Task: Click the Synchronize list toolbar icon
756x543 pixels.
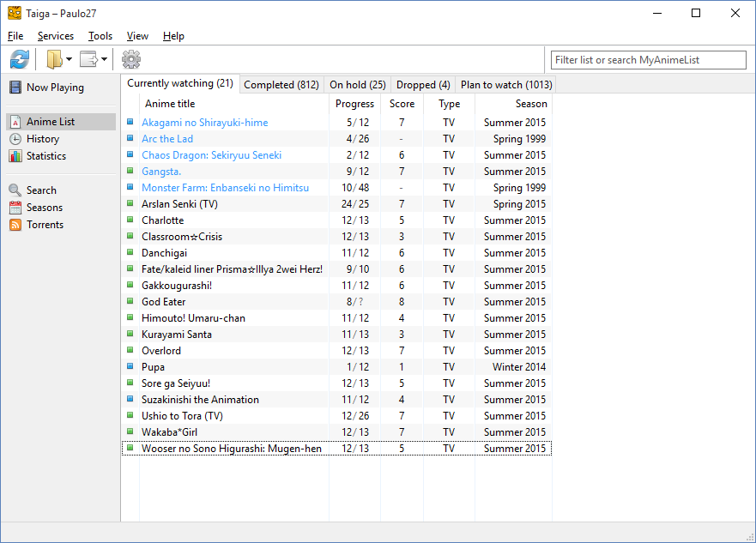Action: [x=20, y=59]
